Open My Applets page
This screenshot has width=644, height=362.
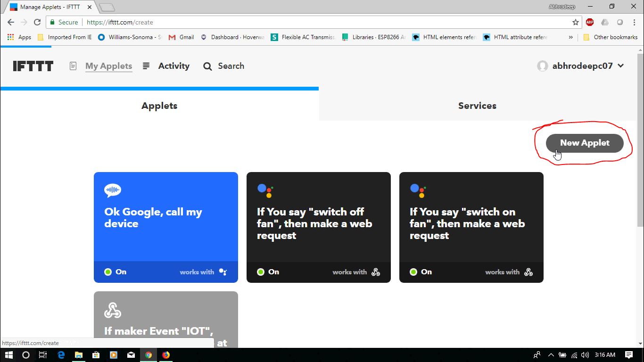(x=108, y=66)
